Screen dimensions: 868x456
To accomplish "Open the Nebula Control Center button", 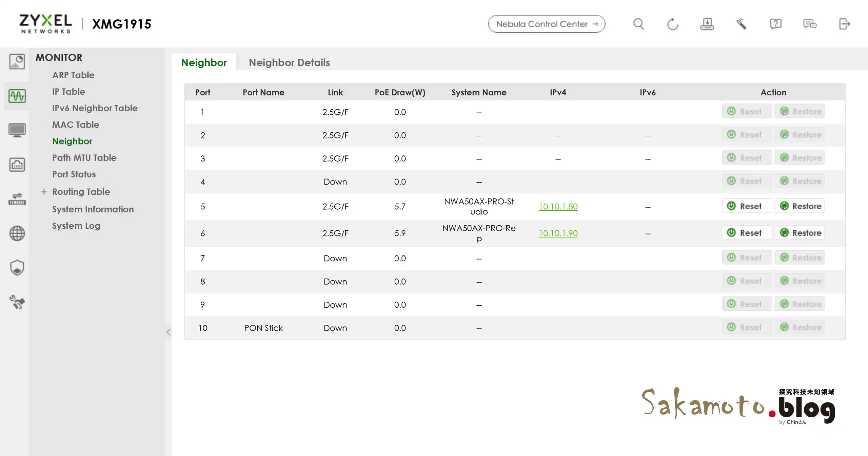I will [x=546, y=24].
